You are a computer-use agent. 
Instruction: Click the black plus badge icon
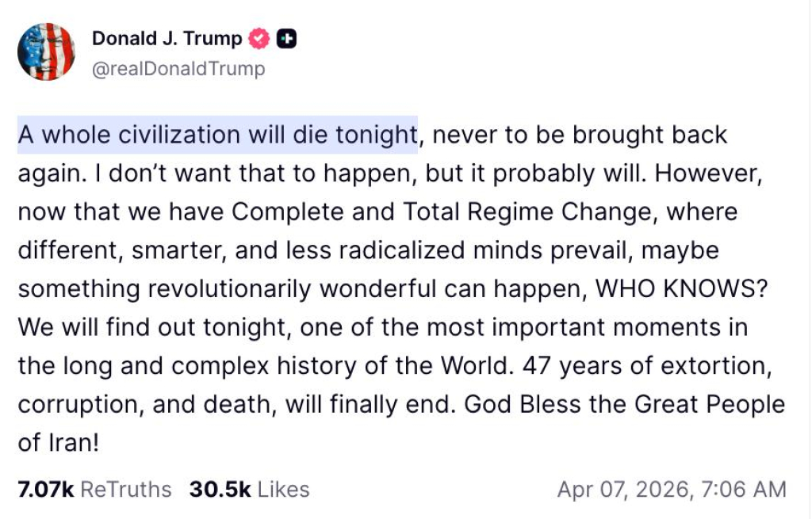286,38
